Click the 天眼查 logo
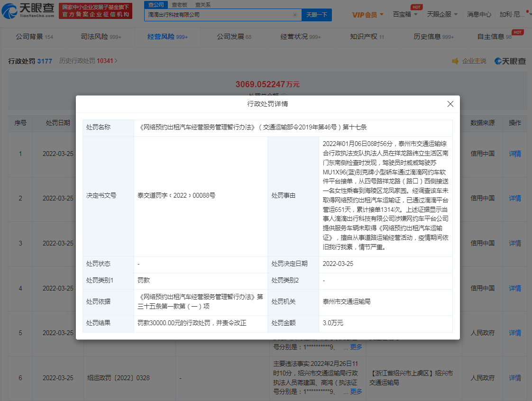Viewport: 532px width, 401px height. tap(28, 11)
